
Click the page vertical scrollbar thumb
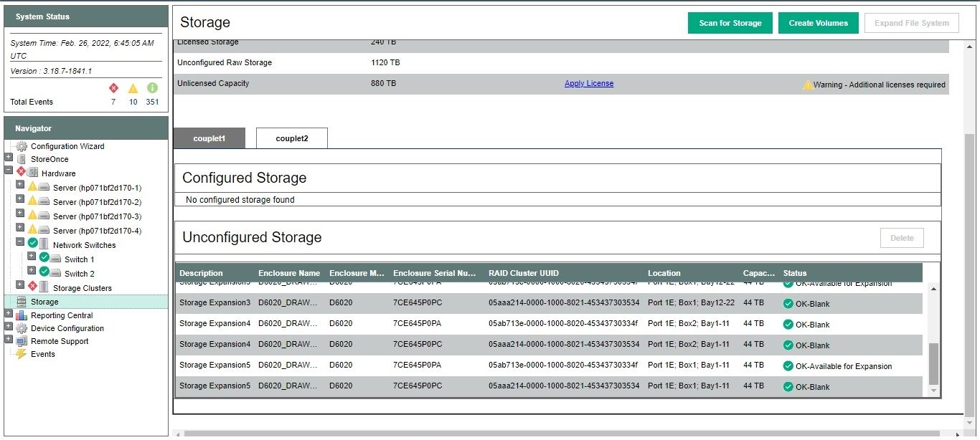click(970, 276)
